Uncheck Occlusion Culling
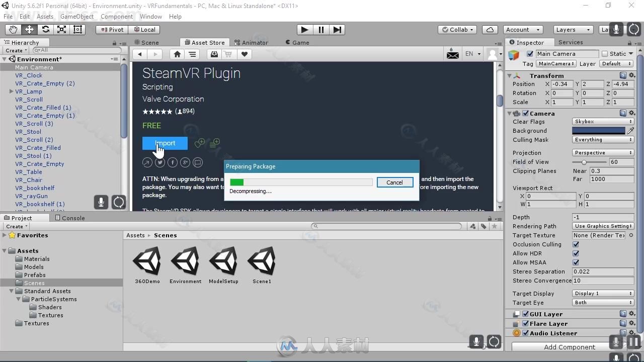The image size is (644, 362). 576,244
